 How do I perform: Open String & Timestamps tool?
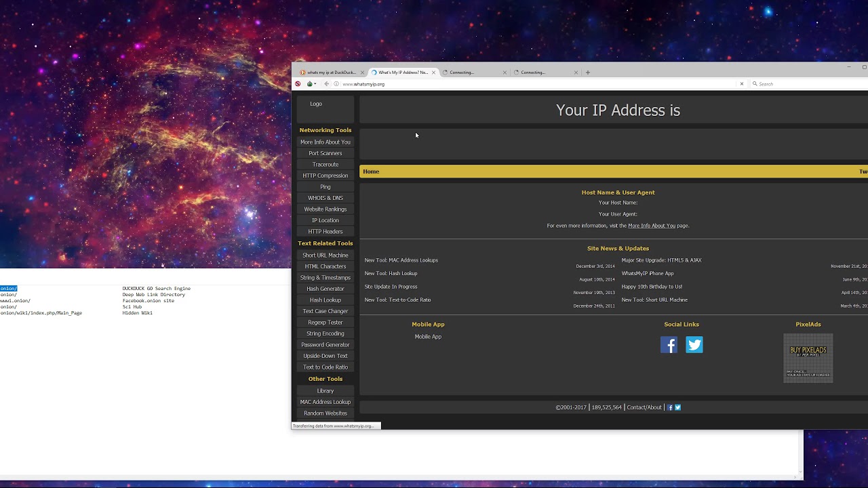325,278
